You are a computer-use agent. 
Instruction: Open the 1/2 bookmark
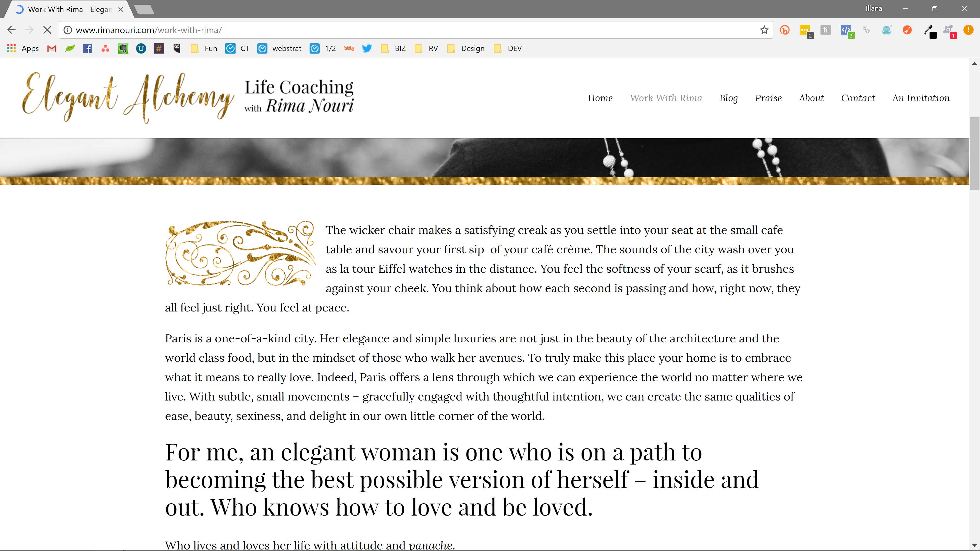point(323,48)
